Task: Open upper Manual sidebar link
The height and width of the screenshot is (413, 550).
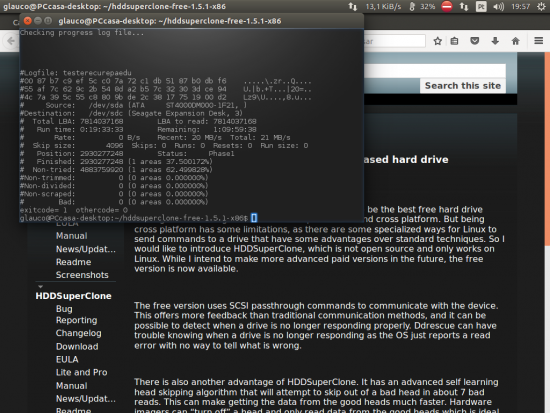Action: (x=72, y=236)
